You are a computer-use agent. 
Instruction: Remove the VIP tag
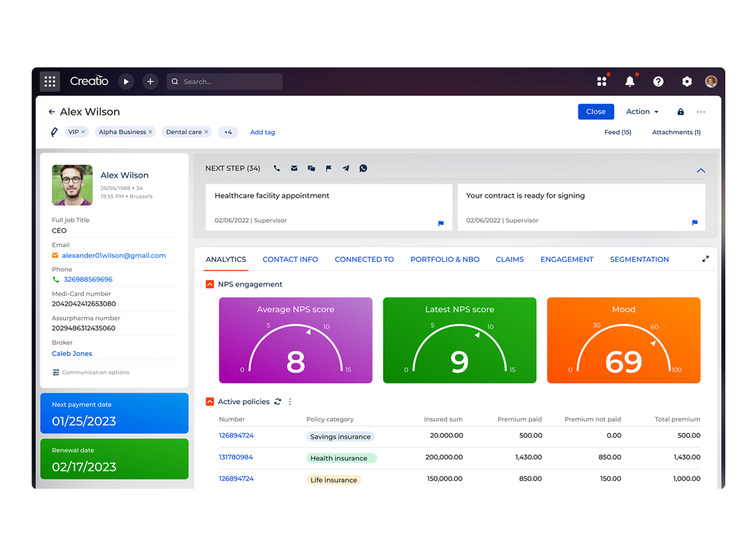click(83, 132)
